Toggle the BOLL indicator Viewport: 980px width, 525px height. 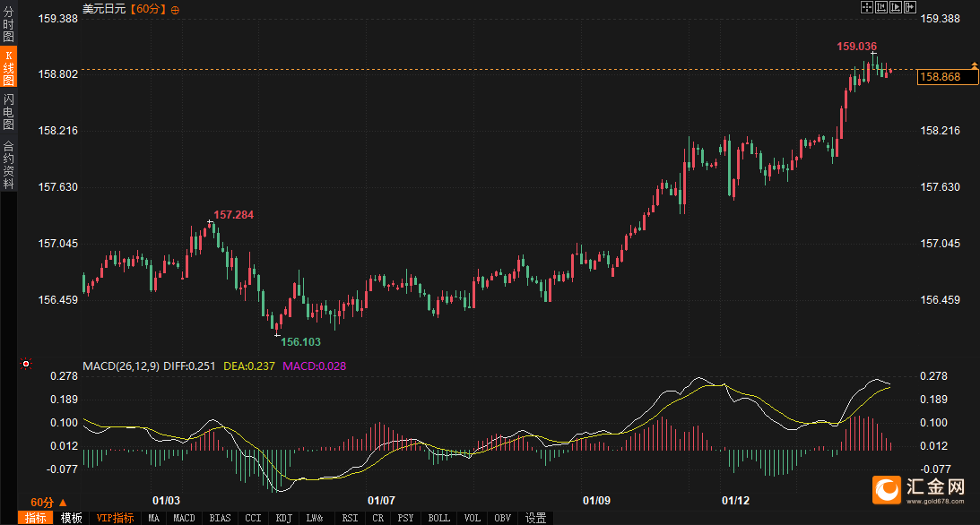(438, 518)
